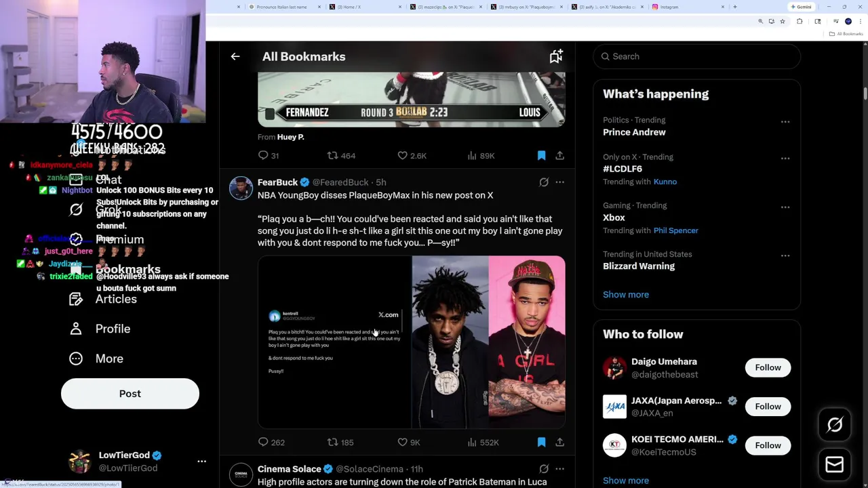Screen dimensions: 868x488
Task: Open more options for Xbox trend
Action: 785,207
